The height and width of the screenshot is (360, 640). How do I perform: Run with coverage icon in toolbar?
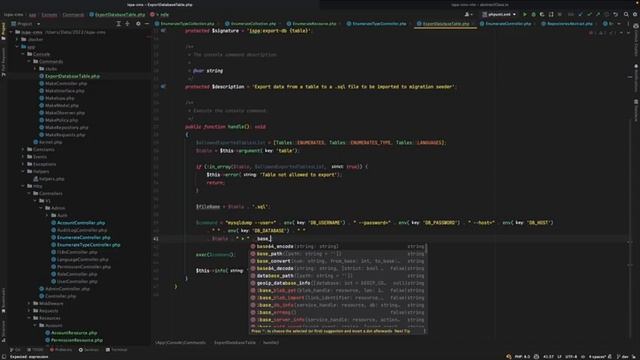tap(542, 14)
